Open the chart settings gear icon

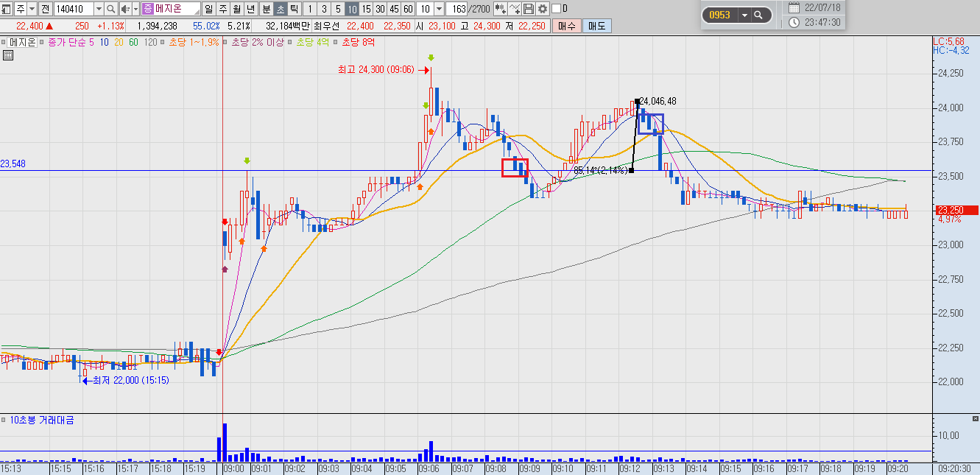[x=543, y=9]
